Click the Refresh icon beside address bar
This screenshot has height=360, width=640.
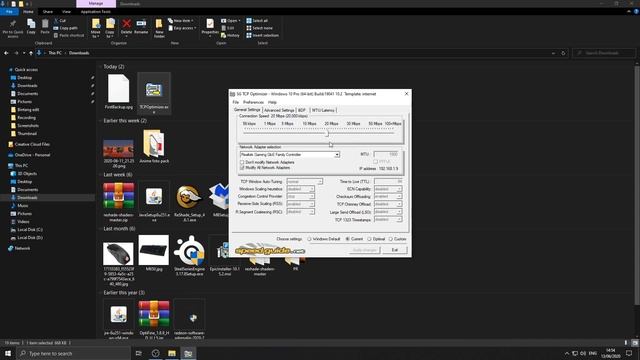[563, 53]
